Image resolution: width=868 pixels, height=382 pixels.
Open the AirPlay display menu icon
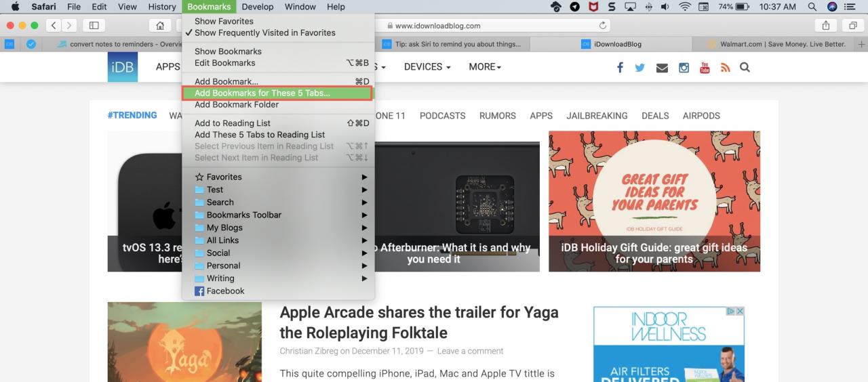630,7
